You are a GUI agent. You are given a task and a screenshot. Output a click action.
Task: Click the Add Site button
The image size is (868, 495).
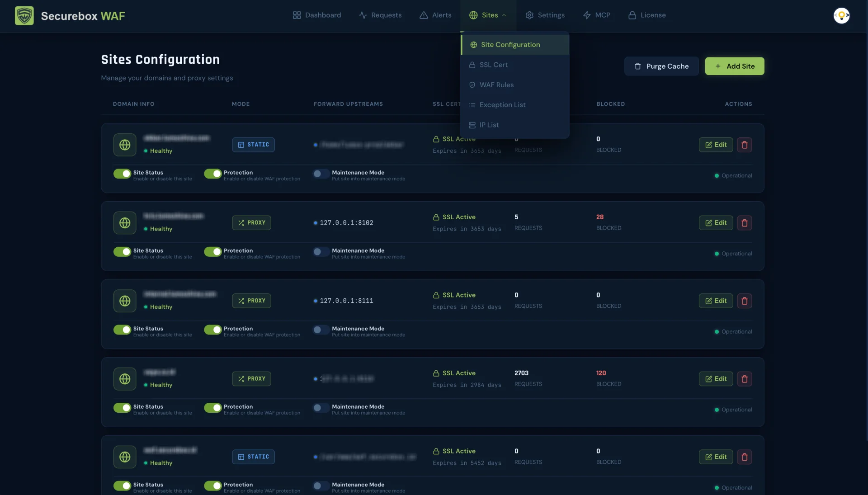(735, 66)
